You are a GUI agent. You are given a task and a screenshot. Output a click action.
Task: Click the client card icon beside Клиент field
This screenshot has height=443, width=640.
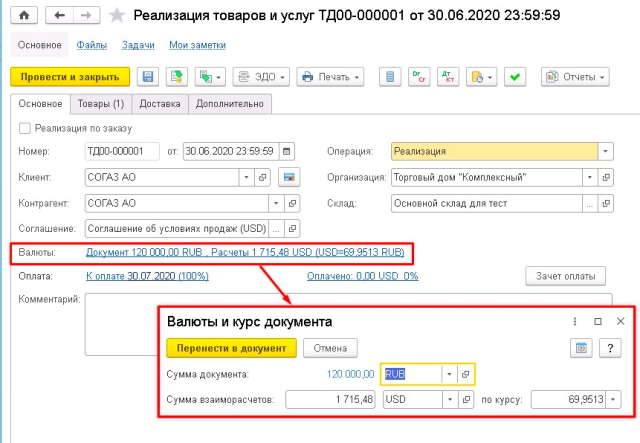[x=291, y=178]
